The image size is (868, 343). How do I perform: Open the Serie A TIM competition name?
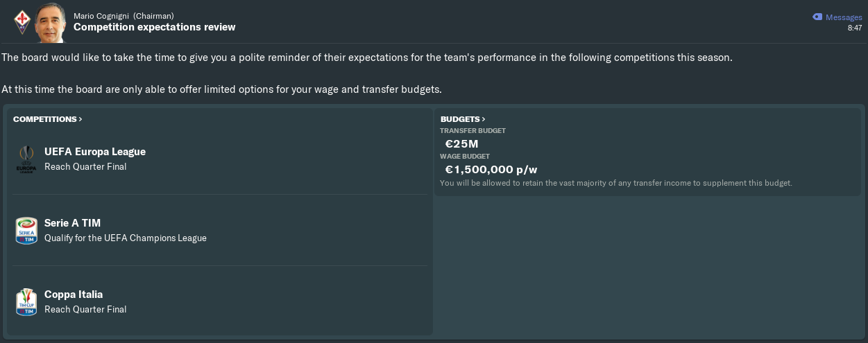[72, 223]
